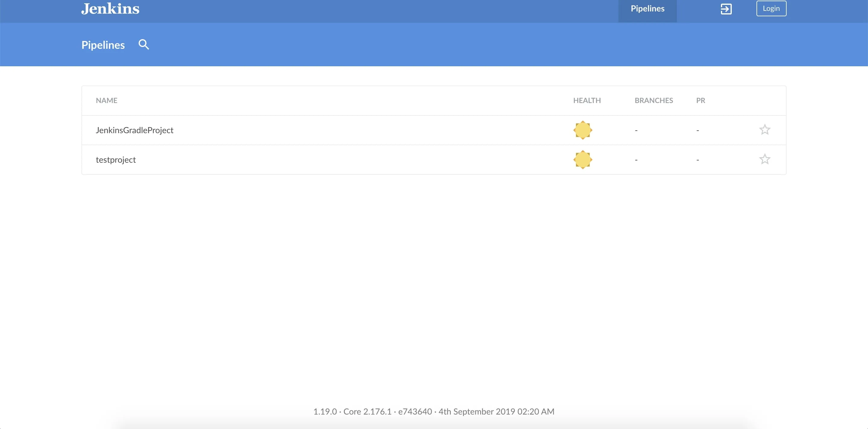This screenshot has width=868, height=429.
Task: Click the Login button
Action: (x=771, y=8)
